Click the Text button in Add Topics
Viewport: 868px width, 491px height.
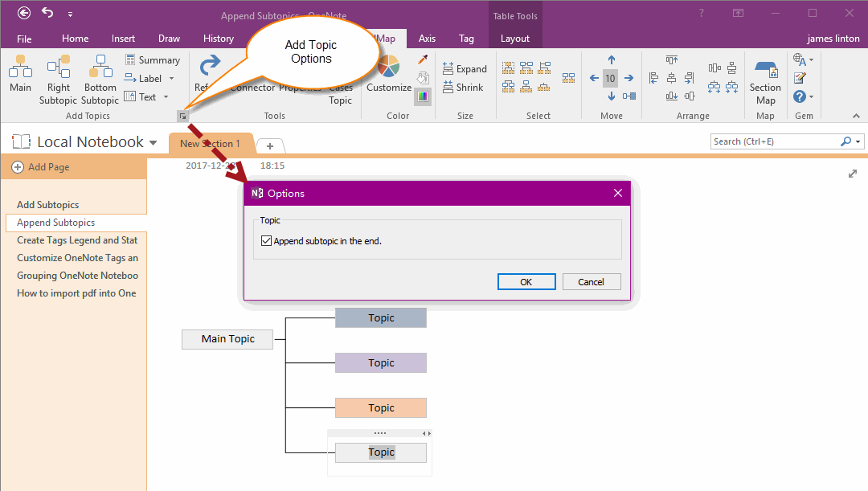pyautogui.click(x=140, y=97)
